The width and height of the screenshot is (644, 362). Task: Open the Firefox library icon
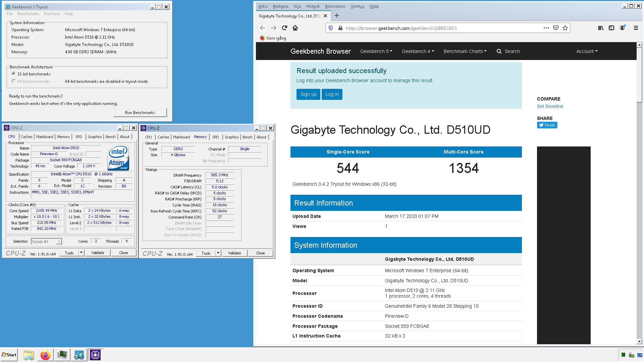(x=601, y=28)
